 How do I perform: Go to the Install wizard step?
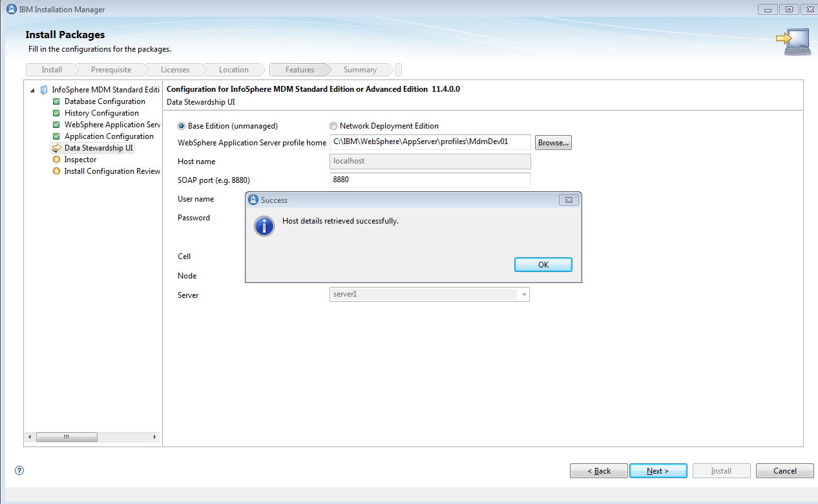click(52, 70)
